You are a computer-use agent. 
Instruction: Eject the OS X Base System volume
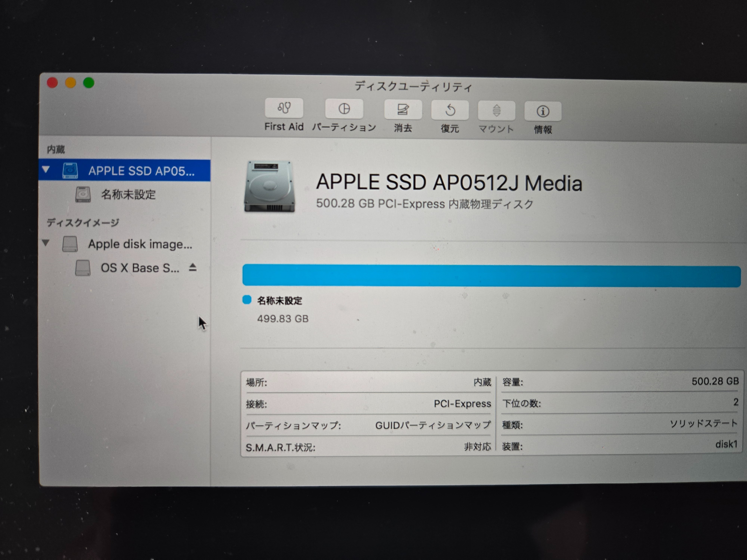pos(193,268)
